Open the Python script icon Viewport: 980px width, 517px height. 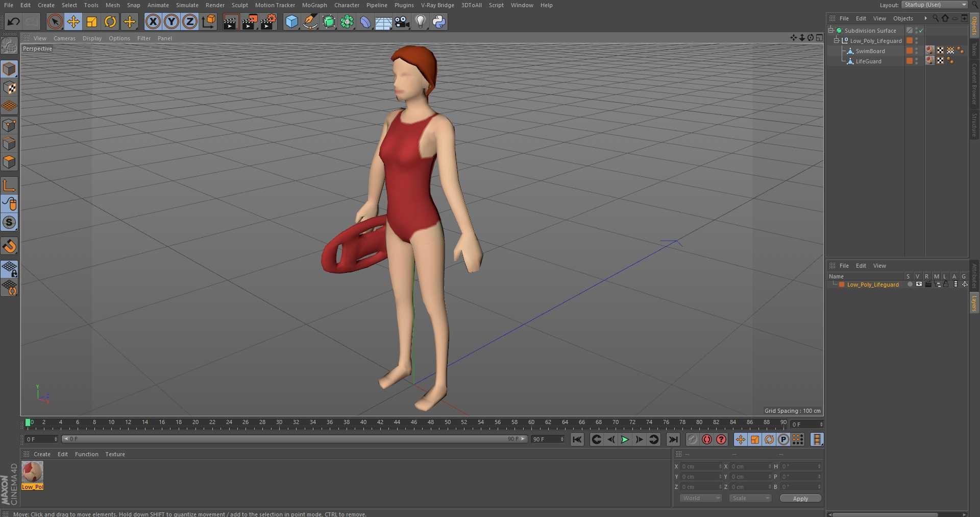(439, 21)
